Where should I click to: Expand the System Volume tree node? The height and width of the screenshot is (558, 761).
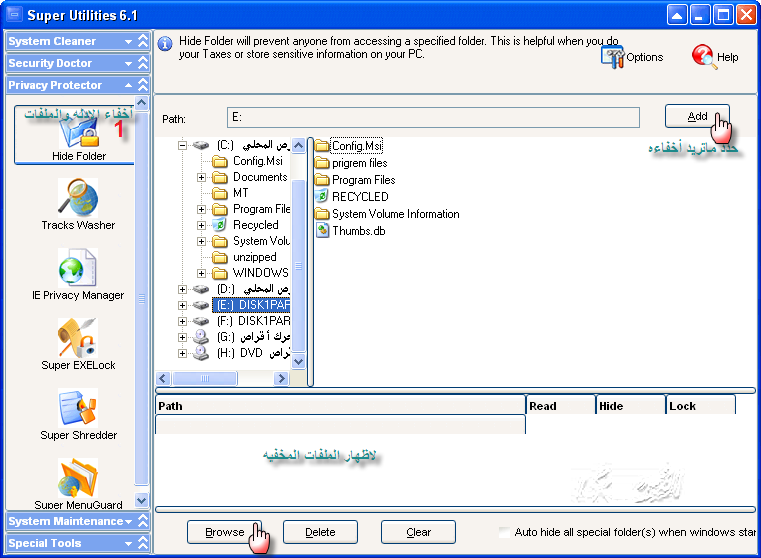coord(201,241)
